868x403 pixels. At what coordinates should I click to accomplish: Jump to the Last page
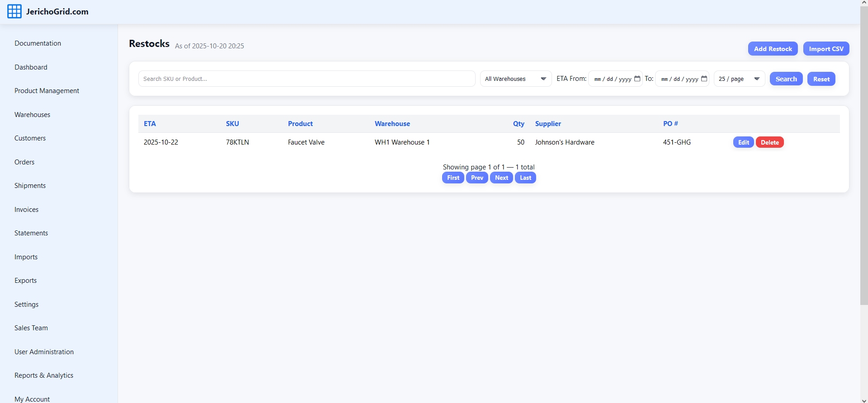(525, 178)
